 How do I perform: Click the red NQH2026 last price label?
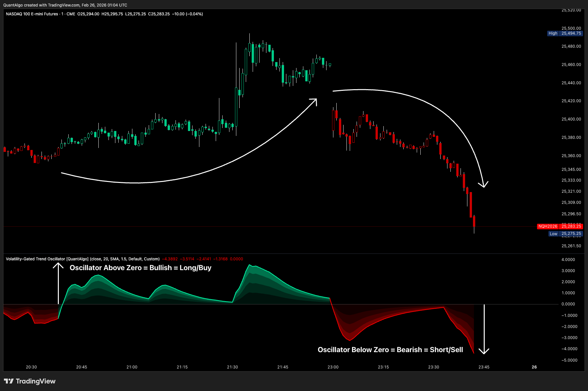pyautogui.click(x=560, y=226)
